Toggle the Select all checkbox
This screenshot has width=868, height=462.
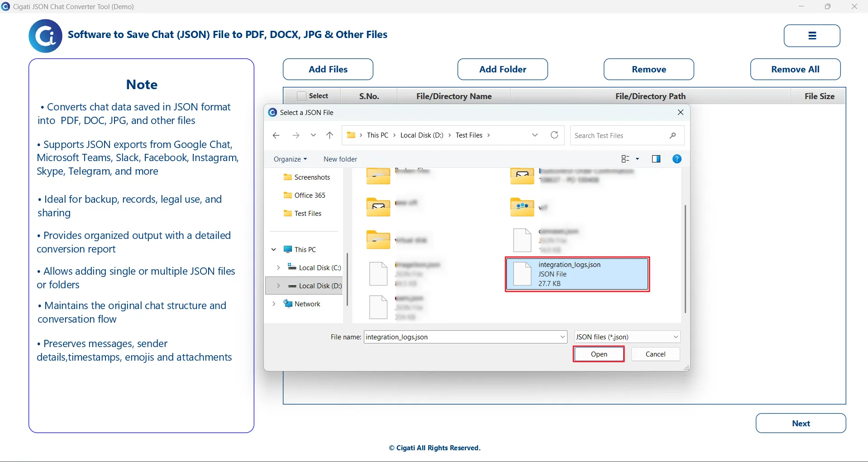(301, 96)
